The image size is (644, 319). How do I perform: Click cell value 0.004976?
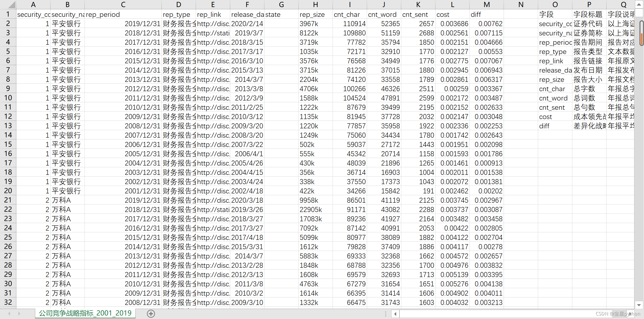coord(452,265)
